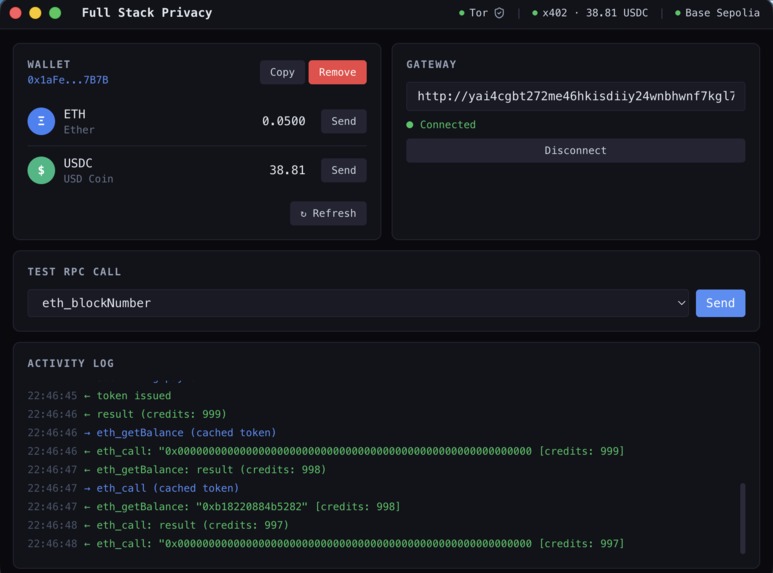The width and height of the screenshot is (773, 573).
Task: Click the ETH balance 0.0500
Action: pos(283,121)
